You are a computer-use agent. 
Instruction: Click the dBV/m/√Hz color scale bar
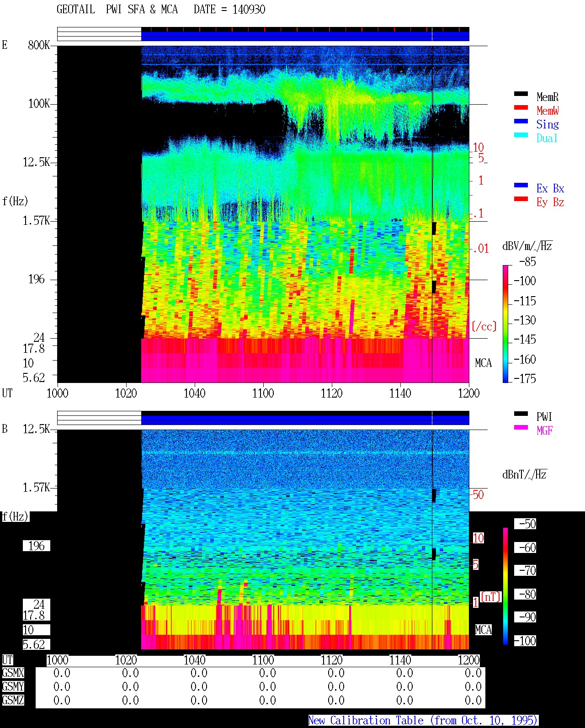tap(505, 324)
